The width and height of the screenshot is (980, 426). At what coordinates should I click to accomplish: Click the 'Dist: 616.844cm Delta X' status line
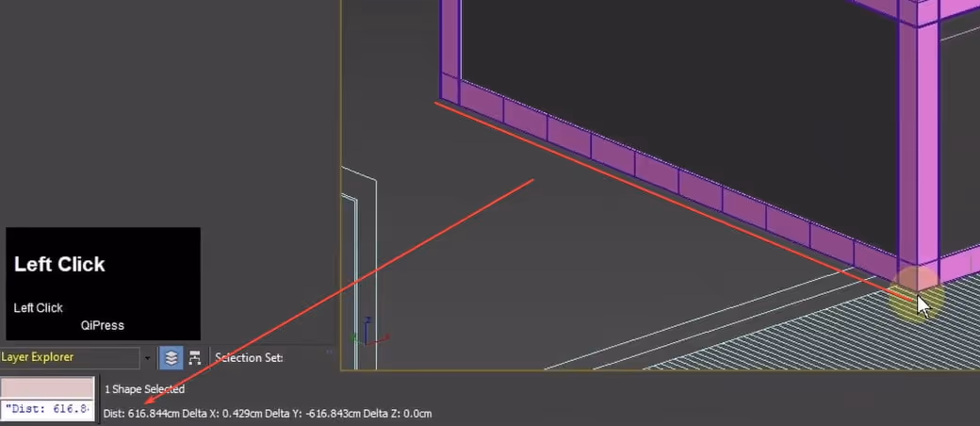point(268,414)
